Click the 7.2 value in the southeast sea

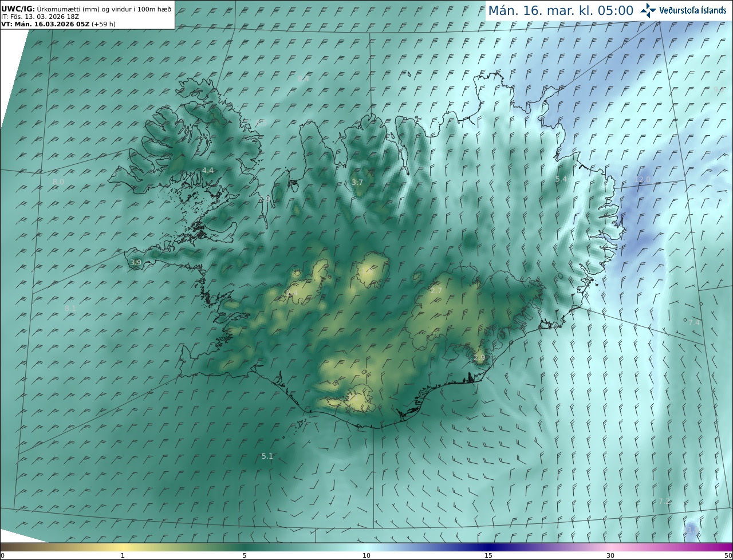click(x=664, y=501)
